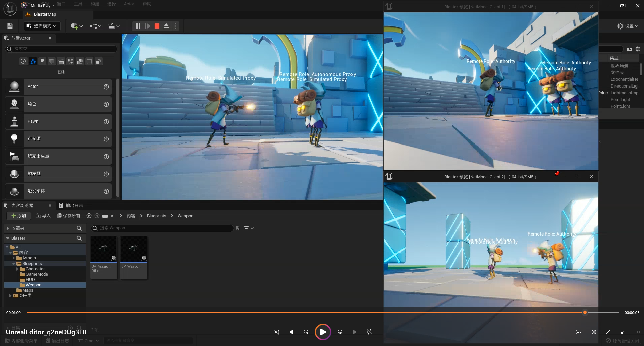Image resolution: width=644 pixels, height=346 pixels.
Task: Open help for the Actor entry
Action: tap(106, 87)
